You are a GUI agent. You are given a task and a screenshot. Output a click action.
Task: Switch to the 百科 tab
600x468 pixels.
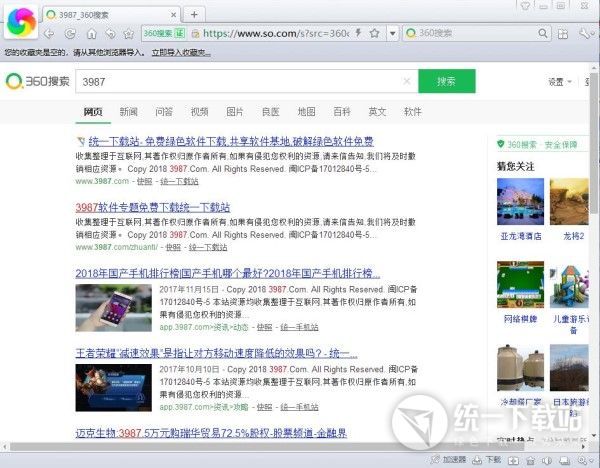click(342, 111)
